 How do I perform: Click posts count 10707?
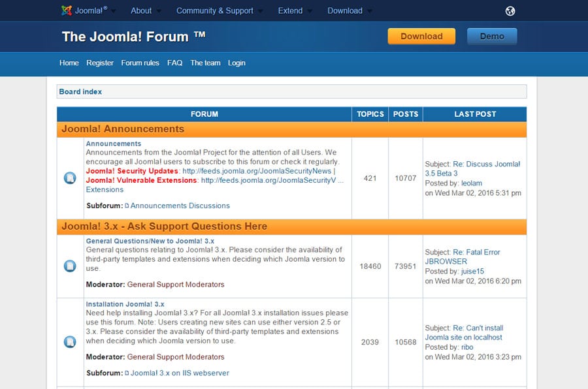[405, 178]
